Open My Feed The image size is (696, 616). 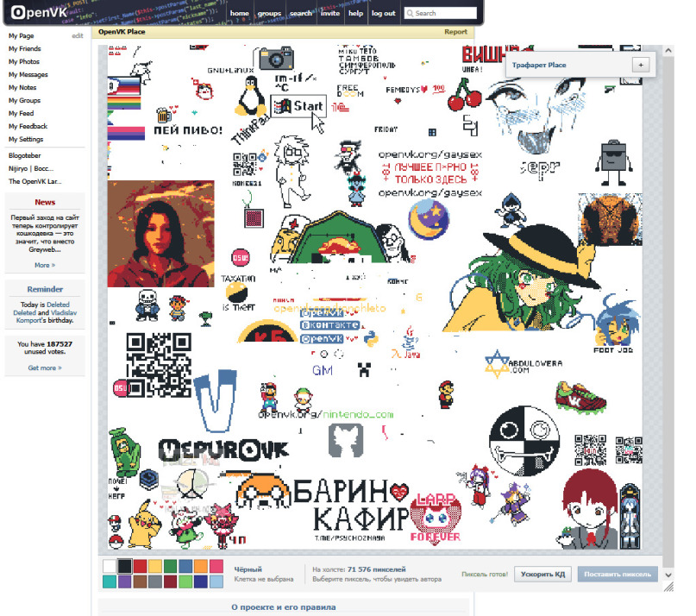[21, 113]
